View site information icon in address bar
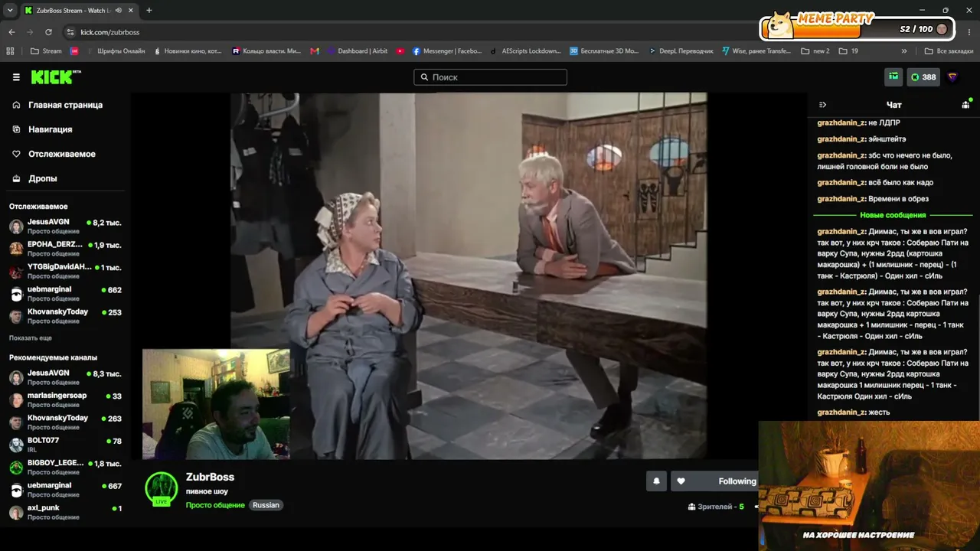 pyautogui.click(x=70, y=32)
